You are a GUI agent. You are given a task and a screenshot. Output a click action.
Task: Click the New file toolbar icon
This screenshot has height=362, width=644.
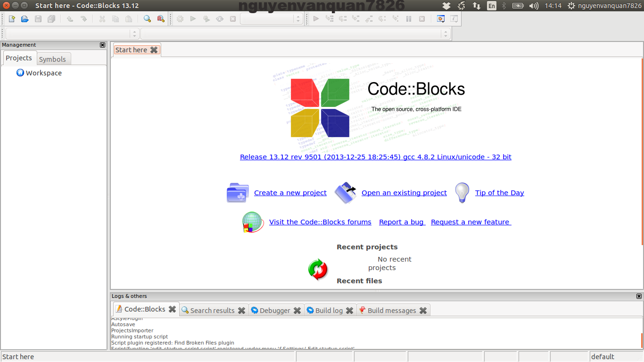pos(12,19)
